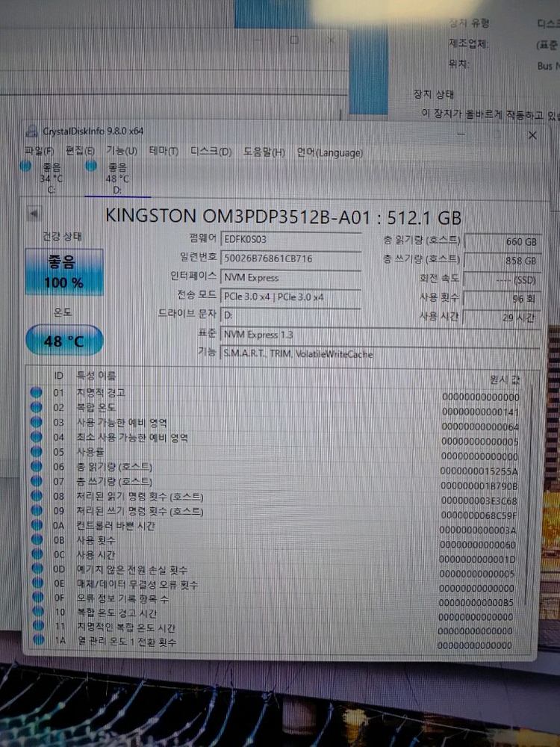Click raw value 00000000000141
The image size is (560, 747).
click(480, 412)
